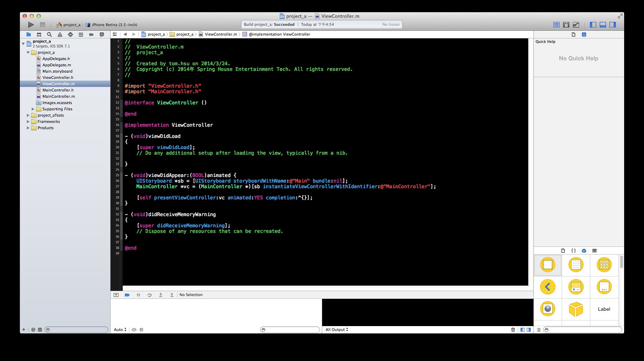
Task: Step out in the debug bar
Action: tap(172, 295)
